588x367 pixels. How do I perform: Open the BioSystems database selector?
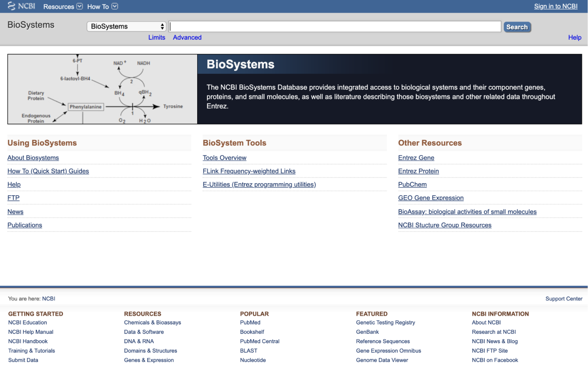126,26
